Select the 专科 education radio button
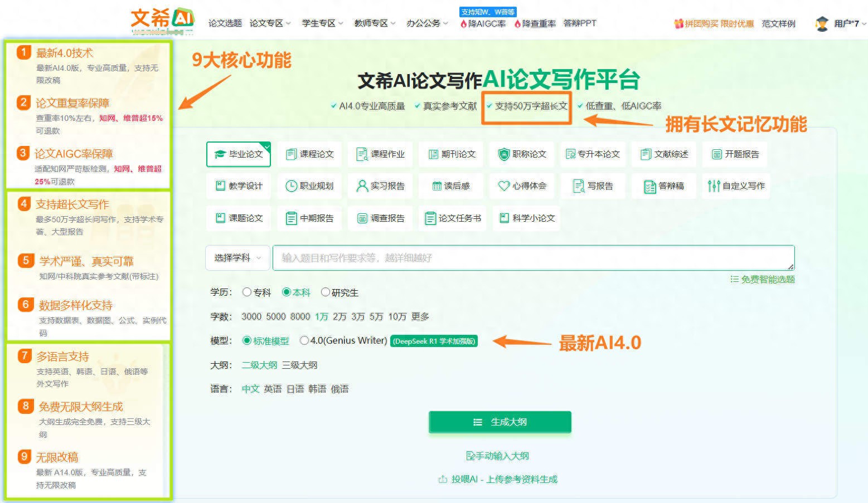The height and width of the screenshot is (503, 868). click(247, 292)
